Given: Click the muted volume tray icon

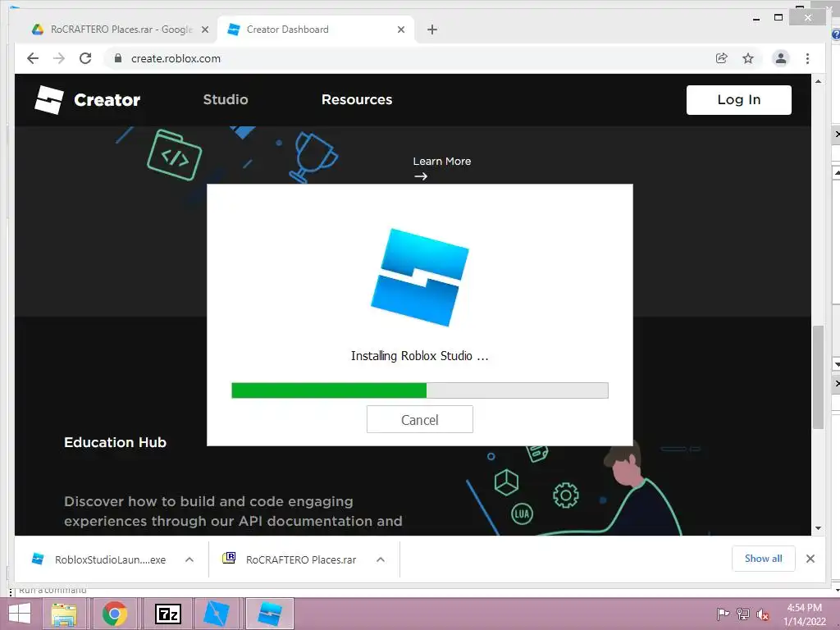Looking at the screenshot, I should click(x=762, y=614).
